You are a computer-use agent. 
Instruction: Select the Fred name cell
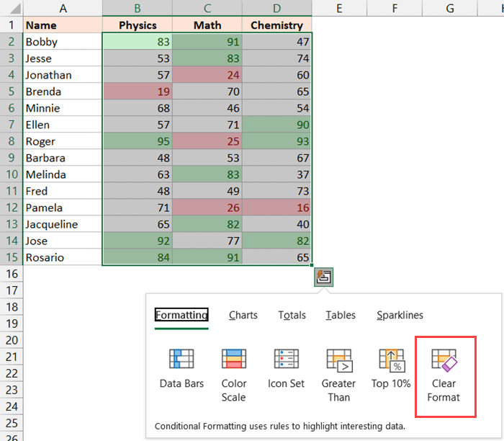[x=63, y=191]
